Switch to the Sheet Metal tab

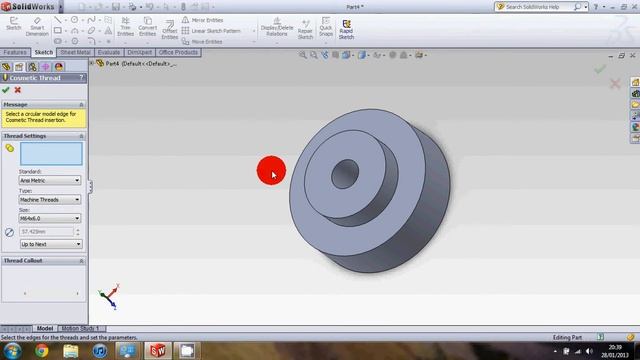76,52
